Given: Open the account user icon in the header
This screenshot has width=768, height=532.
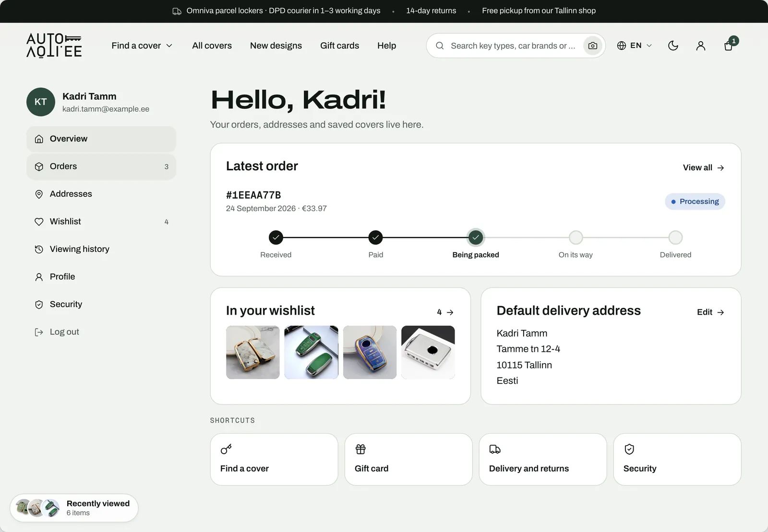Looking at the screenshot, I should (701, 46).
